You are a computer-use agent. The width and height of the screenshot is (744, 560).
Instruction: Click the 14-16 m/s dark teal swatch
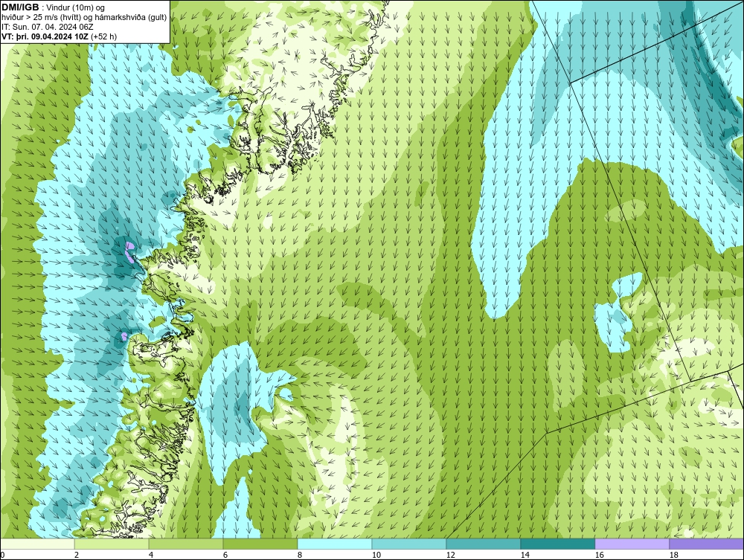click(x=557, y=544)
